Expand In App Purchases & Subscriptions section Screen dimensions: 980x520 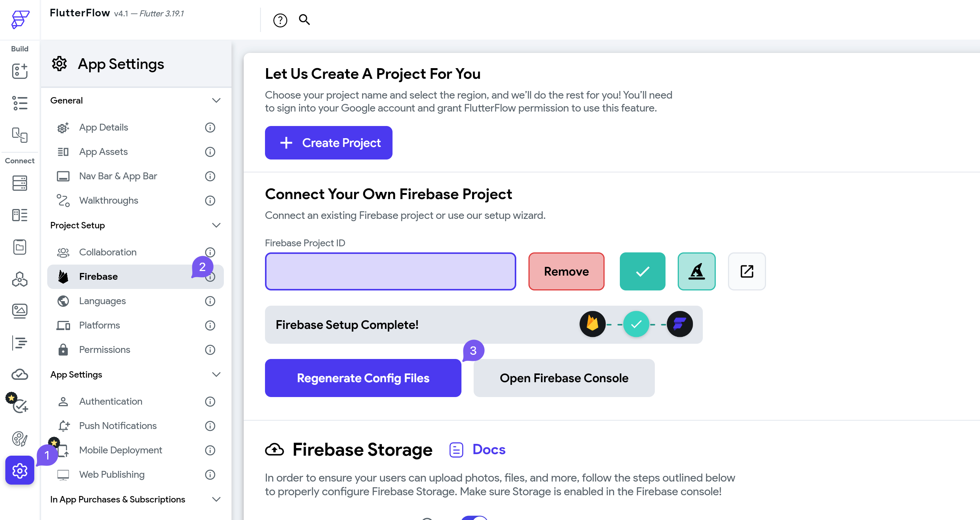[216, 499]
